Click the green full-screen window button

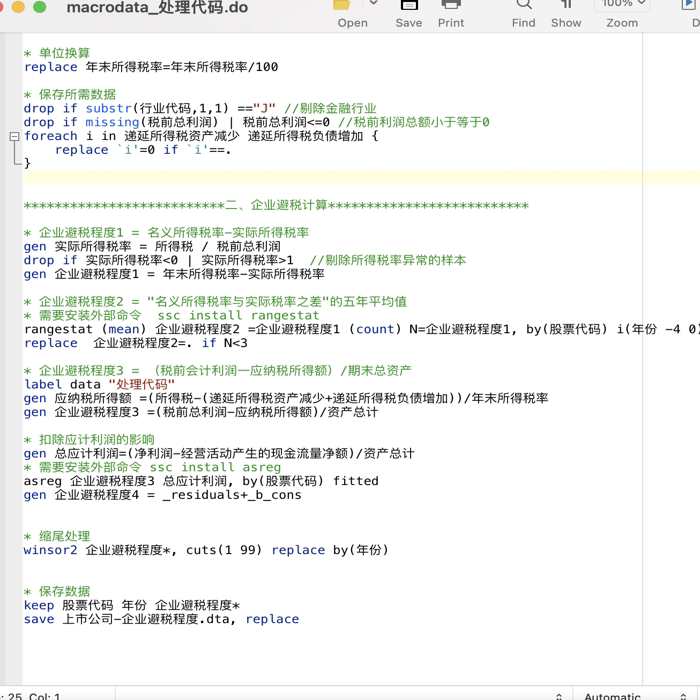click(x=39, y=6)
